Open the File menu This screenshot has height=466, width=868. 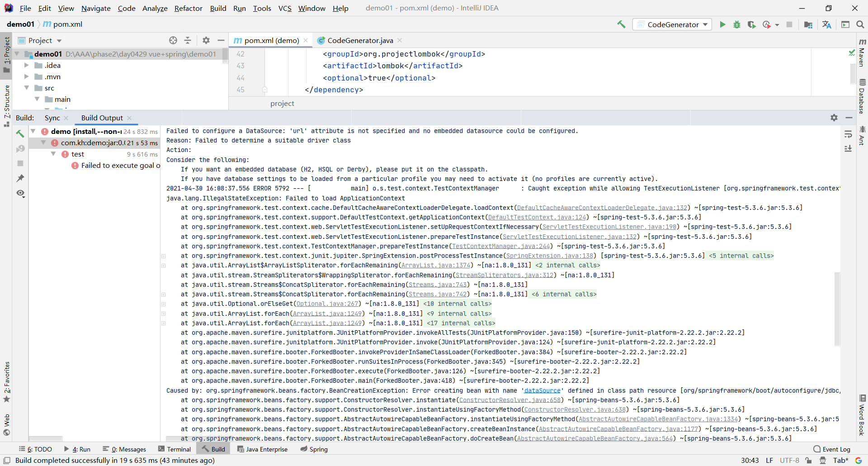pyautogui.click(x=25, y=8)
